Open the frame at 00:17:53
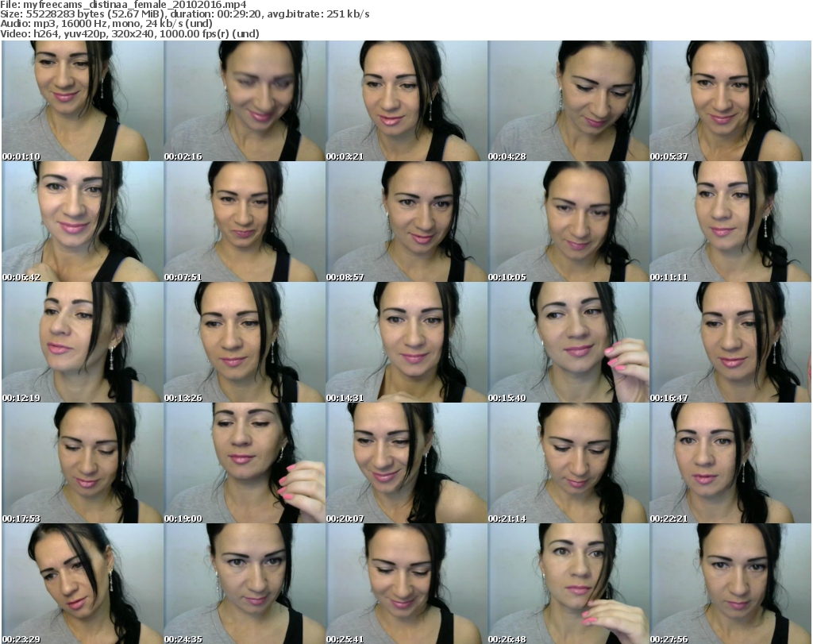This screenshot has width=813, height=644. 83,463
